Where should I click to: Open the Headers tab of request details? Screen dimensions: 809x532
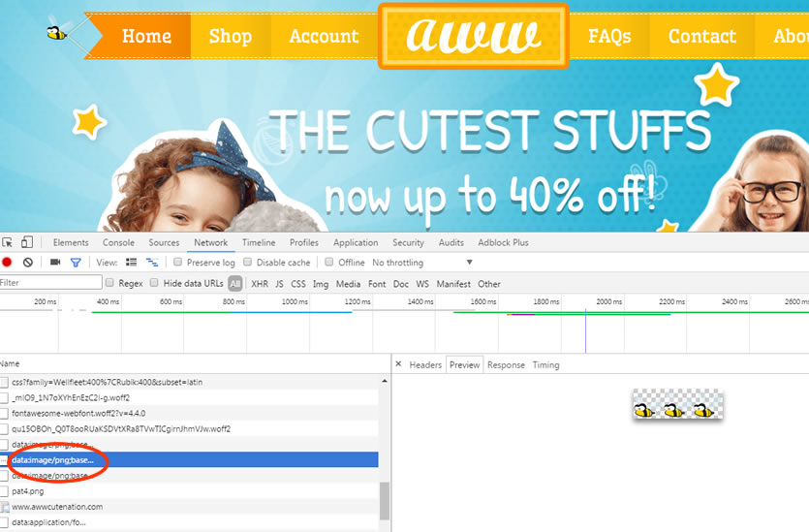[425, 364]
